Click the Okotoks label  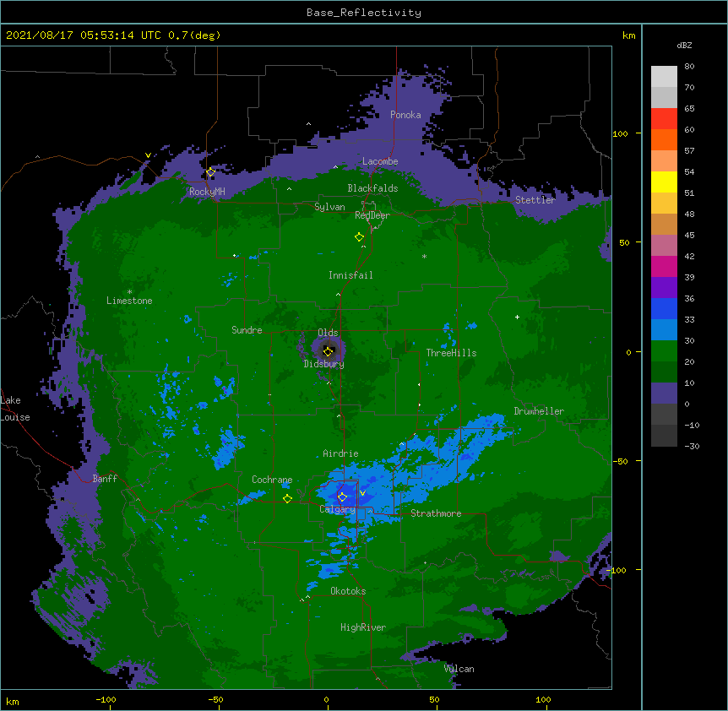tap(348, 591)
